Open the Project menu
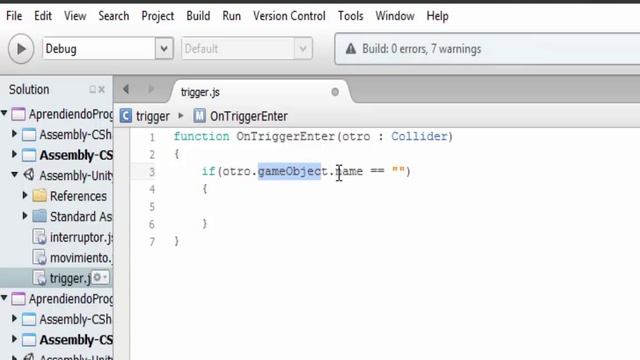This screenshot has height=360, width=640. [158, 16]
